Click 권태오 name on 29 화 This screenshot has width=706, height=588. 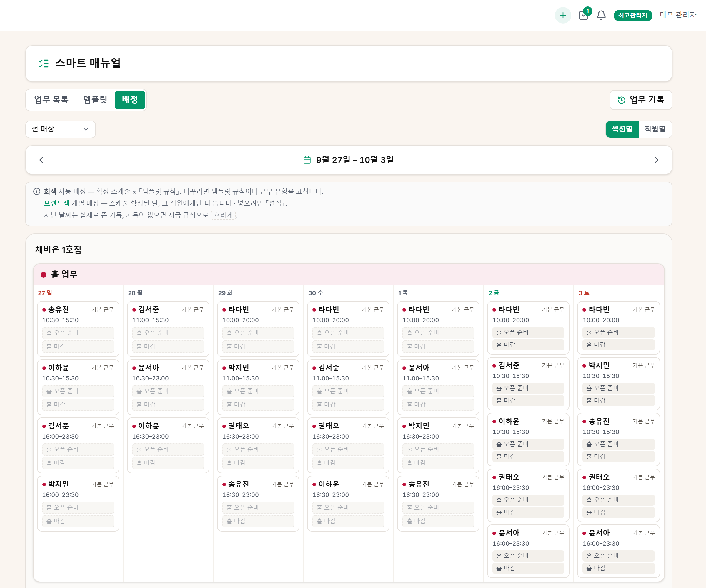tap(239, 426)
